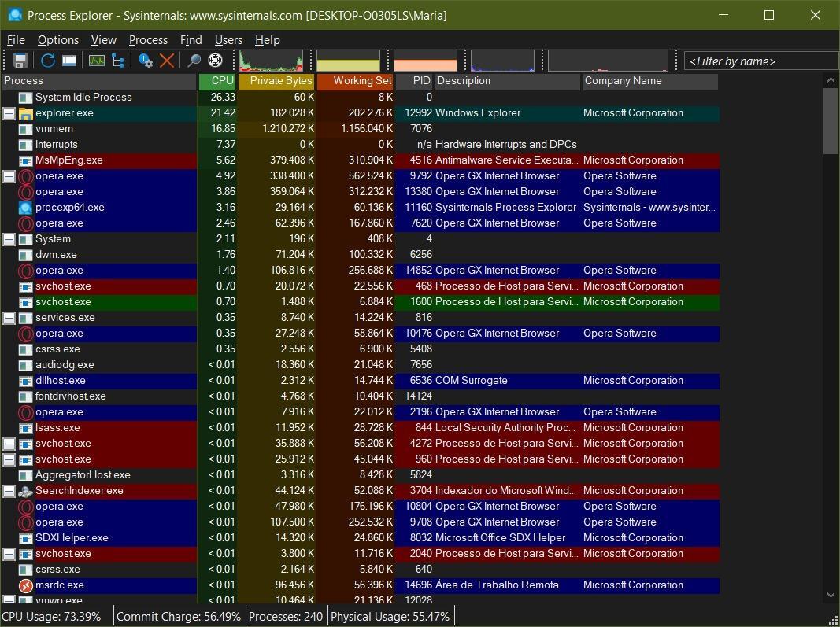Image resolution: width=840 pixels, height=627 pixels.
Task: Click the vmmem process icon
Action: click(x=25, y=129)
